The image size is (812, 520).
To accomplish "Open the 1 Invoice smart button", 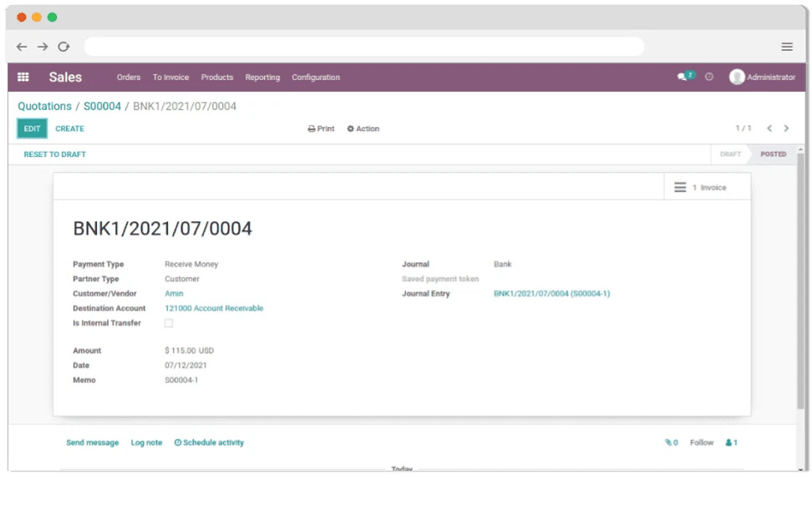I will tap(702, 188).
